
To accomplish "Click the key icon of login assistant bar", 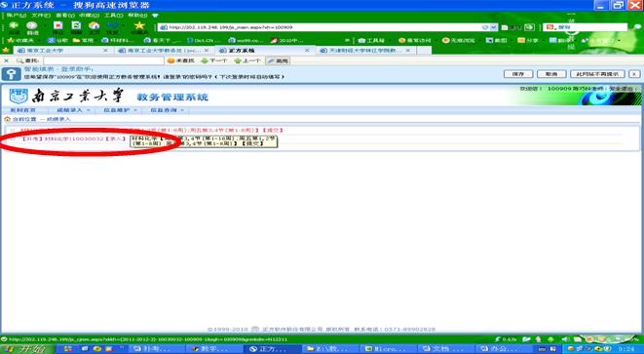I will [x=11, y=74].
